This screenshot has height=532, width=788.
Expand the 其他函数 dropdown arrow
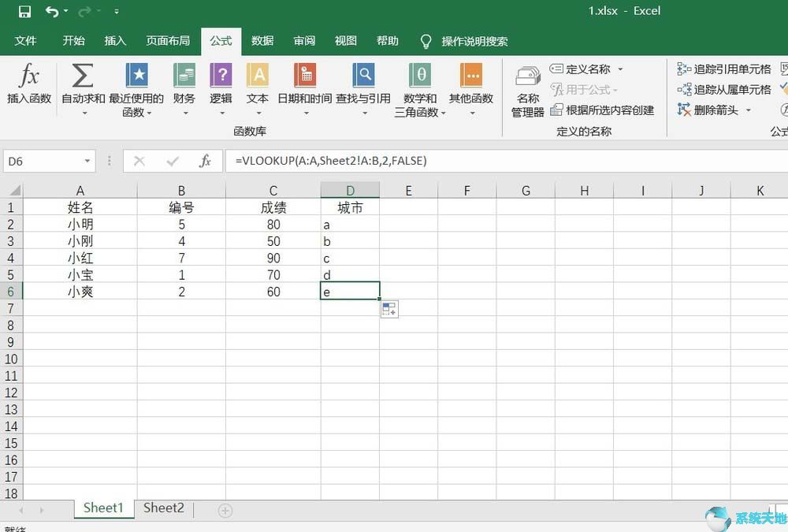pyautogui.click(x=472, y=113)
